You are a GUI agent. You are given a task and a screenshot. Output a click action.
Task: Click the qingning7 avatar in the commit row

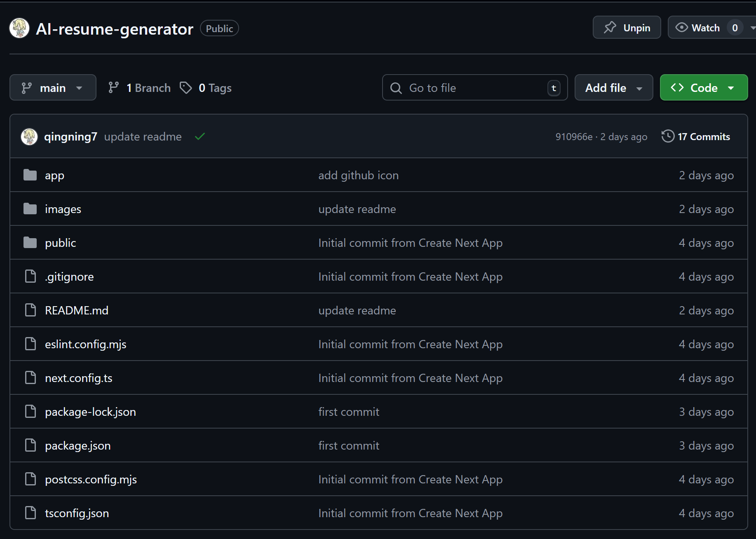[x=29, y=136]
